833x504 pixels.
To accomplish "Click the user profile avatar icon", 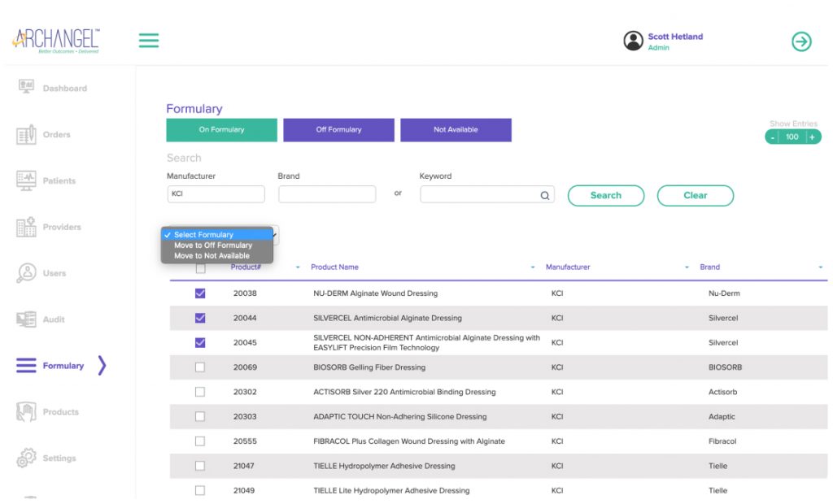I will point(633,41).
